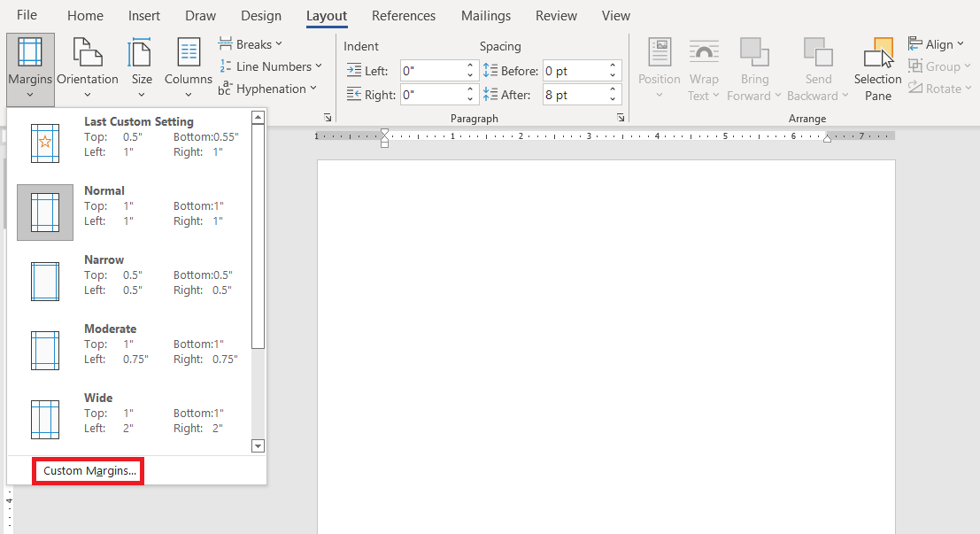This screenshot has width=980, height=534.
Task: Switch to the Review tab
Action: (x=556, y=16)
